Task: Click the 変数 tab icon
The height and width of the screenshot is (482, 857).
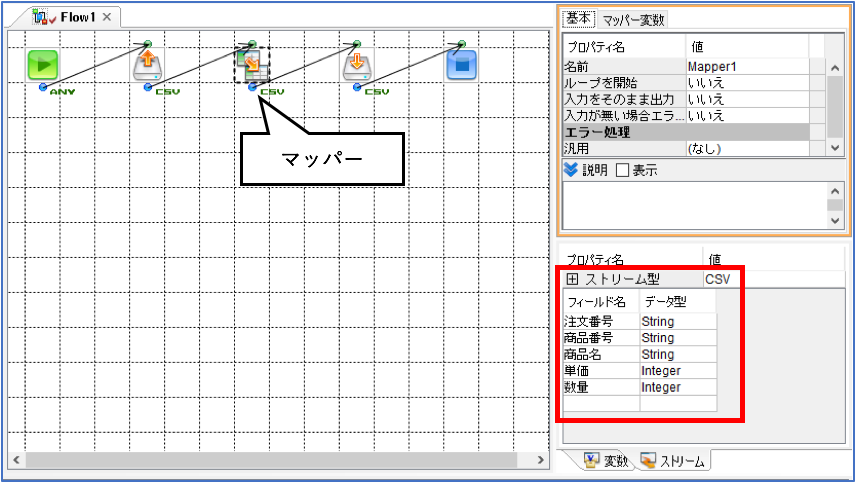Action: [x=591, y=461]
